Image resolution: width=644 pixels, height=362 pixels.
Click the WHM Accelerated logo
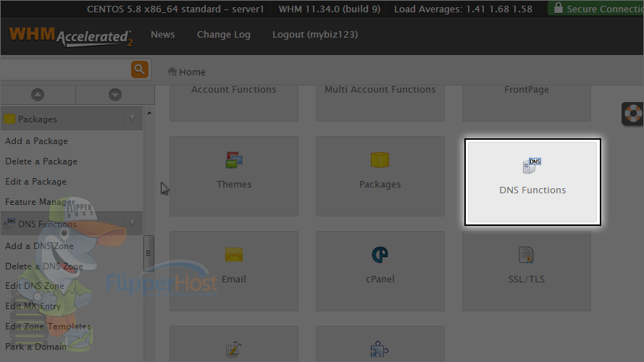[71, 36]
